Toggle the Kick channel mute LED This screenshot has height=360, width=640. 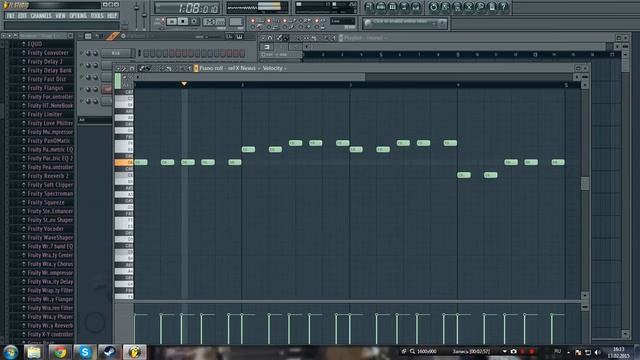tap(82, 53)
